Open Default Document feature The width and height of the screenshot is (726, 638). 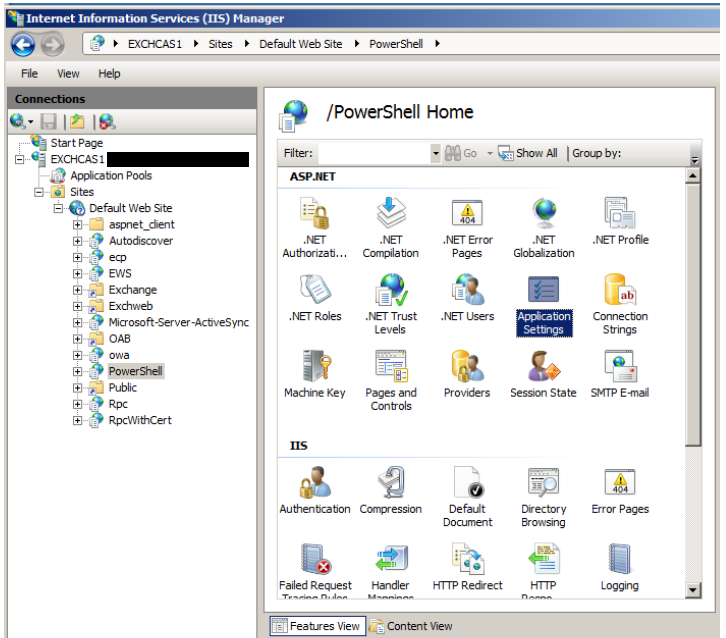coord(467,496)
